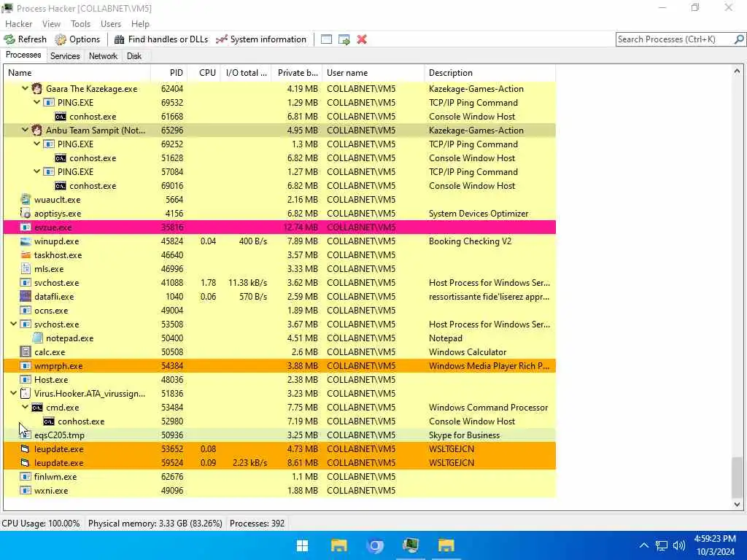Click the search magnifier icon

point(739,39)
